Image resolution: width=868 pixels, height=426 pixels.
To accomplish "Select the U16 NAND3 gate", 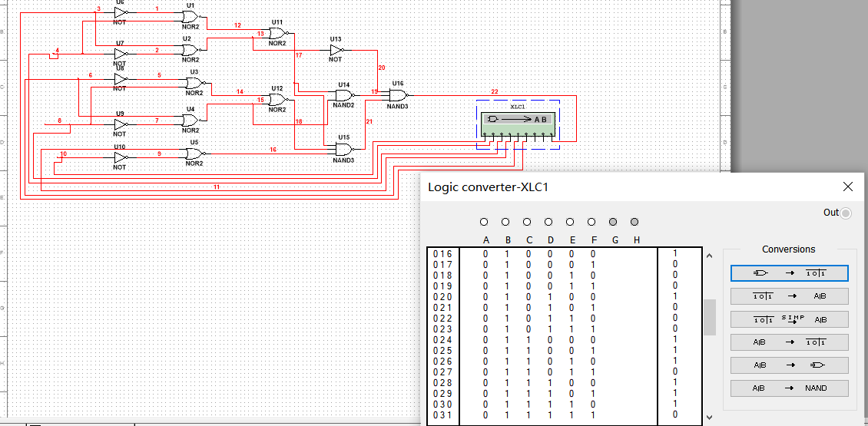I will click(397, 95).
